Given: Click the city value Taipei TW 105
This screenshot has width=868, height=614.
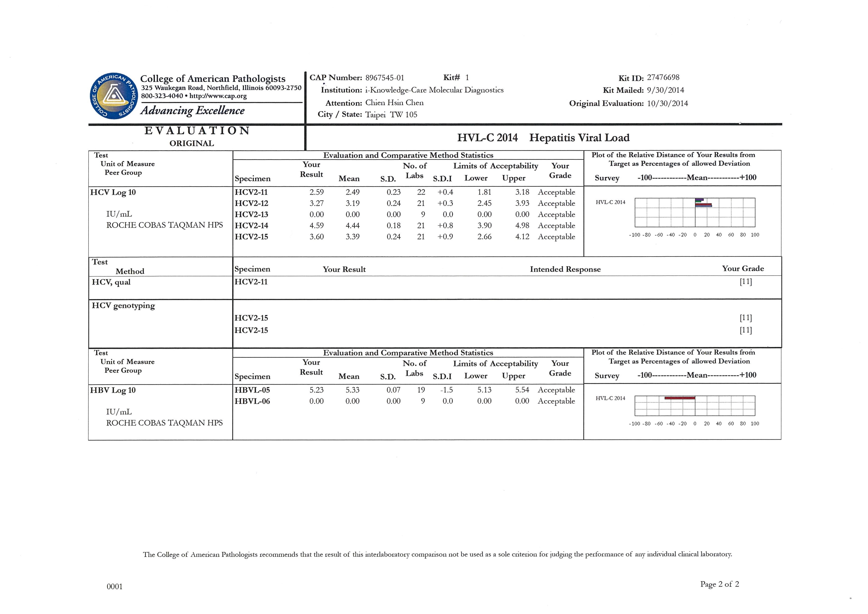Looking at the screenshot, I should 391,115.
